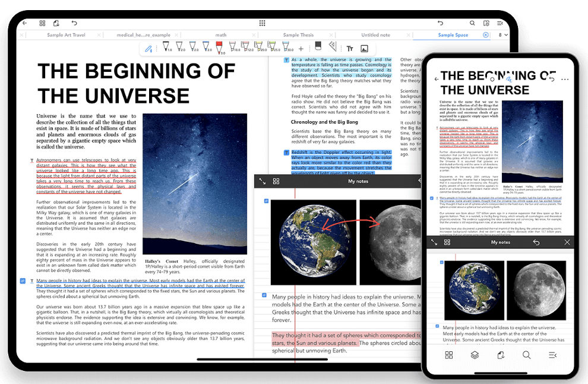
Task: Select the Sample Space tab
Action: pos(453,35)
